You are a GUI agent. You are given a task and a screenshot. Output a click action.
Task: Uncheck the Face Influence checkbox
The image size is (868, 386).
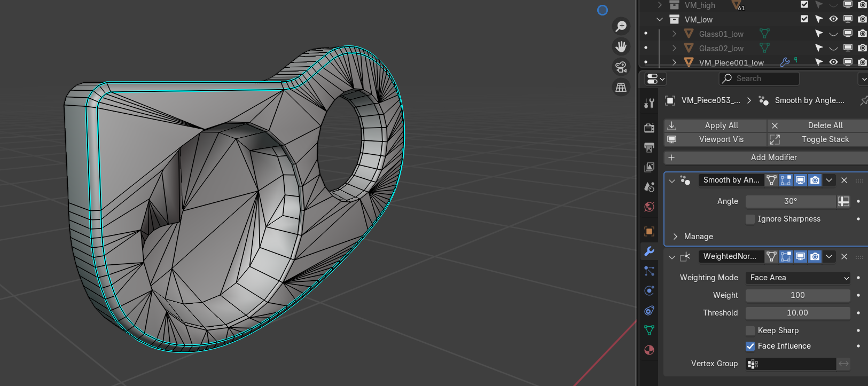tap(750, 346)
